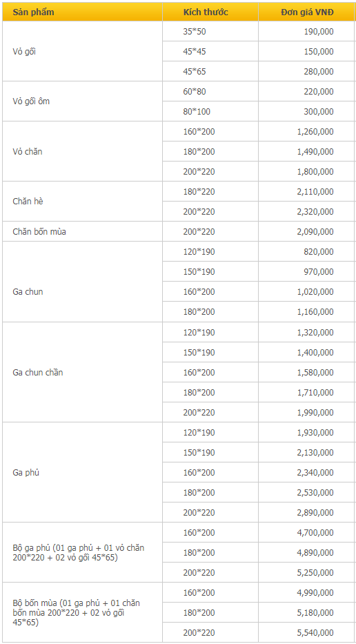Select the Chăn hè product cell
356x644 pixels.
point(82,202)
